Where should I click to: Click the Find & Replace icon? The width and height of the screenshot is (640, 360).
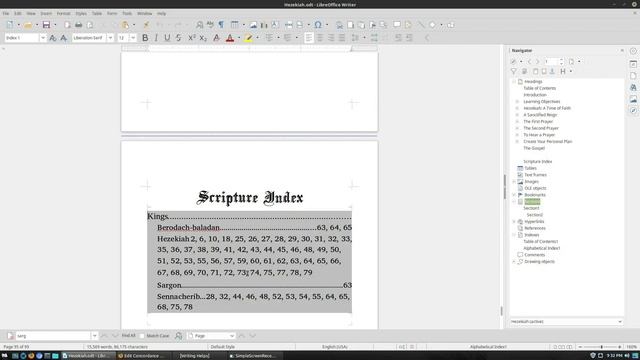pos(200,25)
